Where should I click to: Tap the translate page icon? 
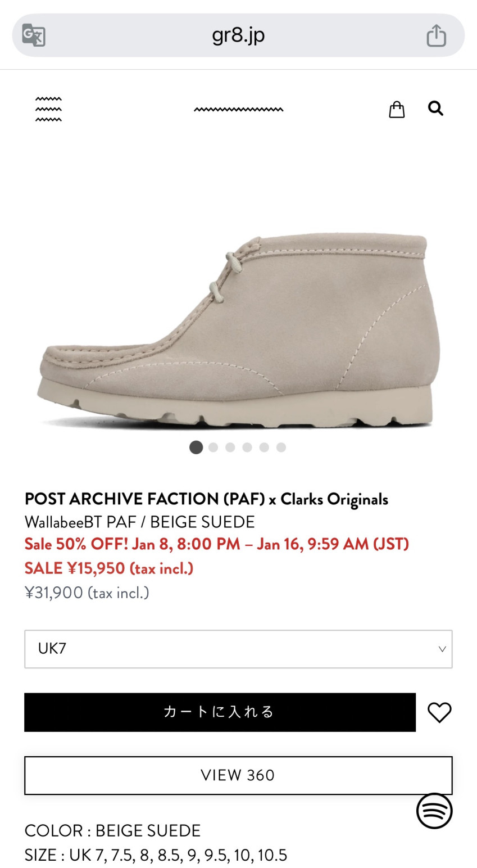(34, 35)
